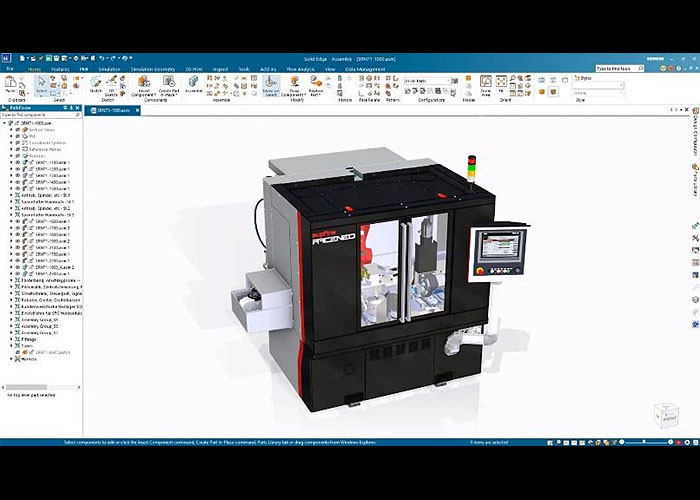The width and height of the screenshot is (700, 500).
Task: Open the View ribbon tab
Action: [x=330, y=69]
